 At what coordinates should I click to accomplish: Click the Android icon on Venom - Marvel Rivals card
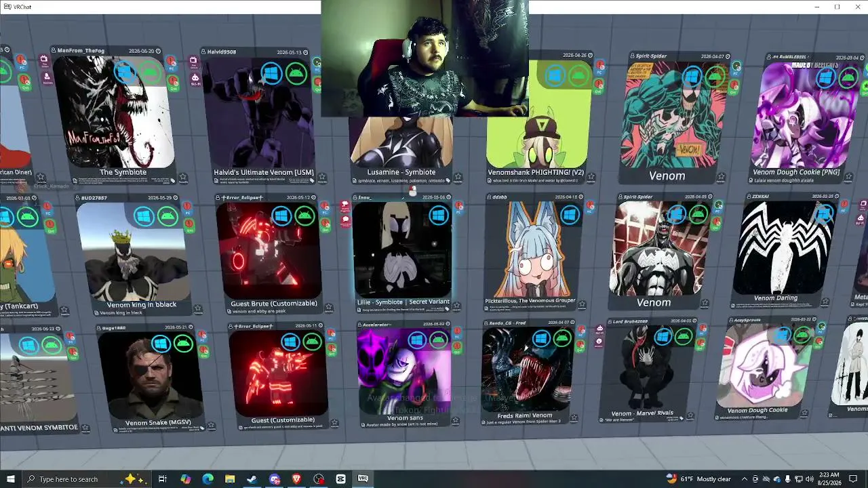point(684,335)
